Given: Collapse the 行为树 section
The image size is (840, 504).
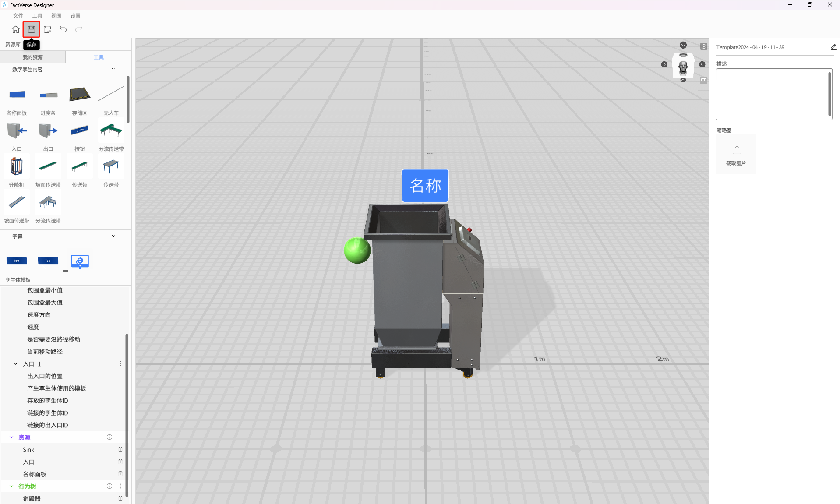Looking at the screenshot, I should [11, 486].
